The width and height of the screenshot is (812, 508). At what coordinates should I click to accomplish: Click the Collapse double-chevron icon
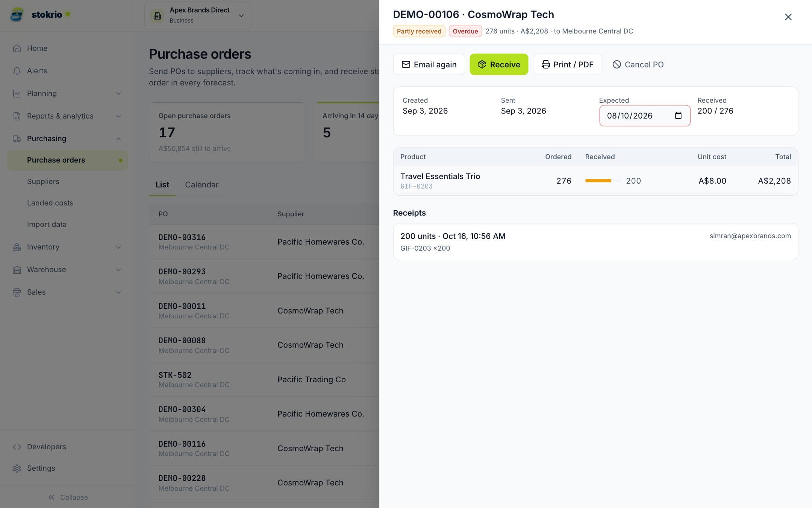pyautogui.click(x=52, y=497)
